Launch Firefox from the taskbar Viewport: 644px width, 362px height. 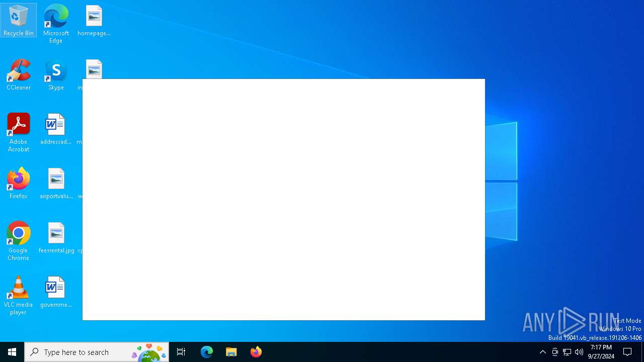point(256,352)
